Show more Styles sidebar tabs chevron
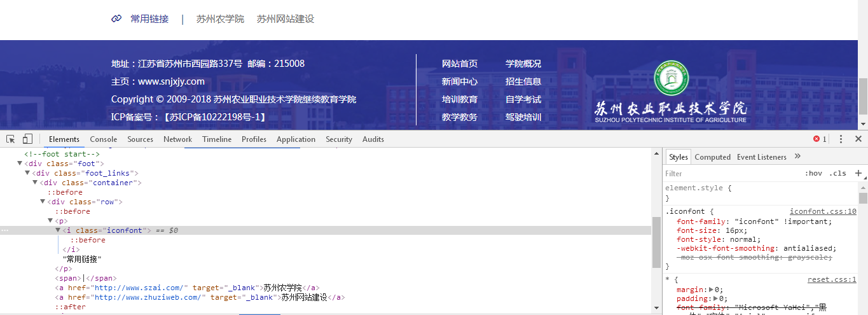 797,157
